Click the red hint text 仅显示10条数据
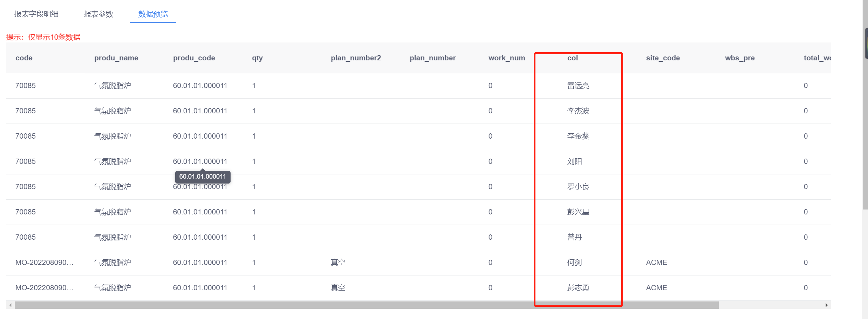This screenshot has width=868, height=319. (54, 37)
